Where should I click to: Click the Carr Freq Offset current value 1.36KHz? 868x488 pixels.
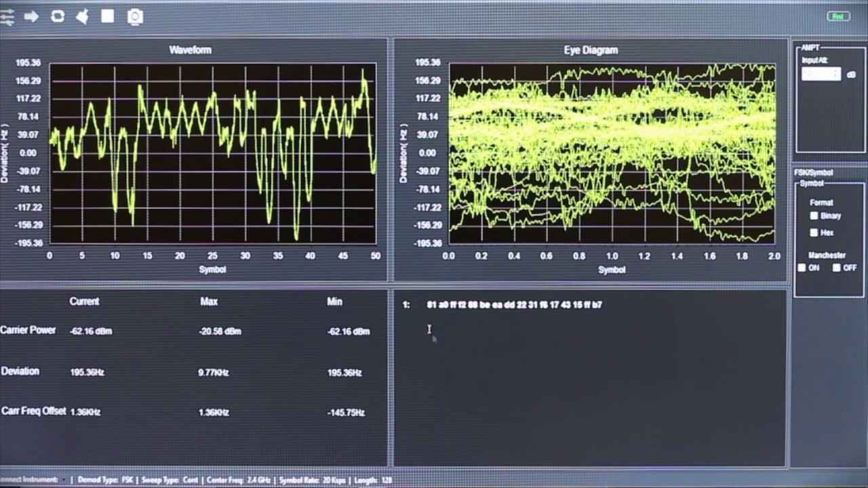pos(85,412)
